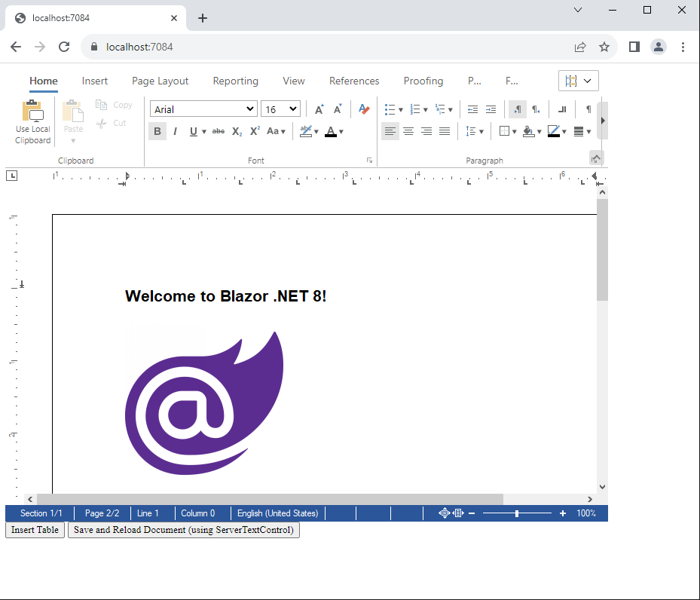
Task: Click the paragraph shading fill icon
Action: (x=528, y=131)
